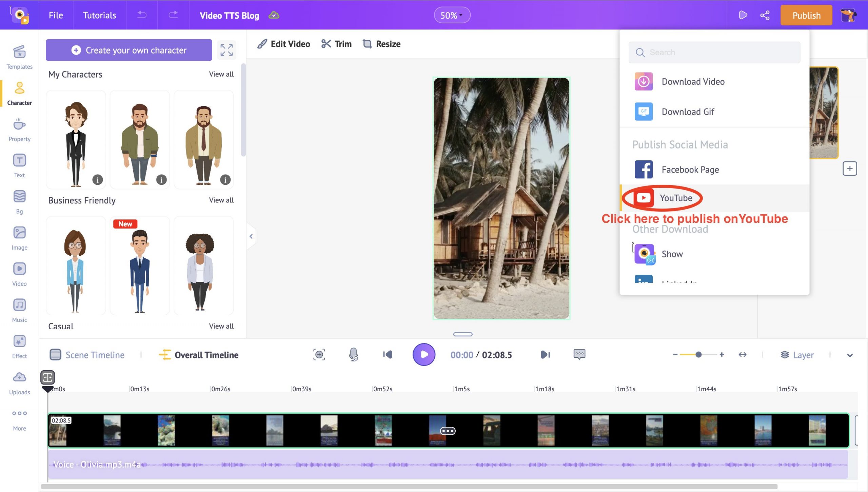
Task: Open the Property sidebar panel
Action: (19, 130)
